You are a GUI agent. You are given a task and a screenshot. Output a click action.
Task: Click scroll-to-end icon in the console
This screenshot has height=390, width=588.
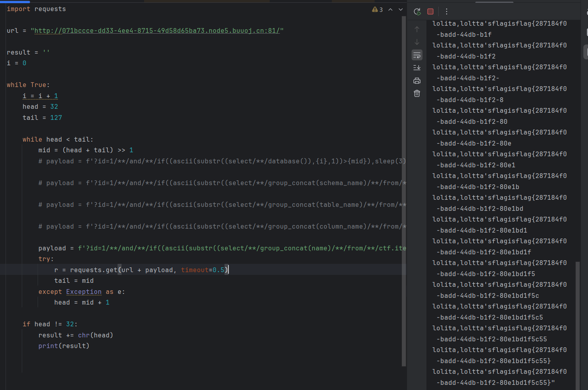tap(417, 68)
